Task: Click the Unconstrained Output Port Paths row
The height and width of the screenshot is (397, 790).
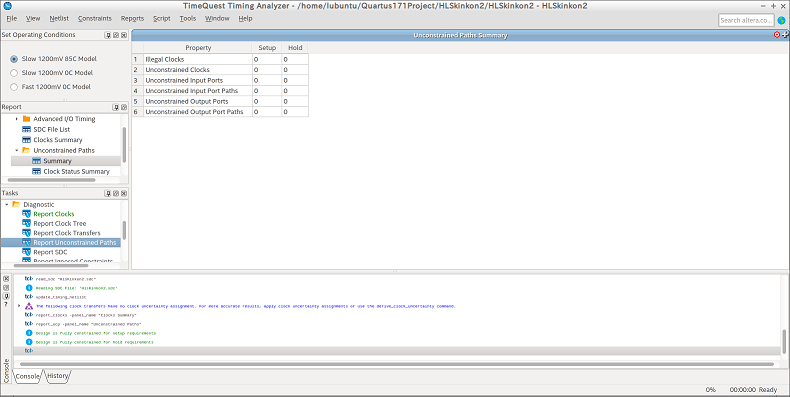Action: point(220,112)
